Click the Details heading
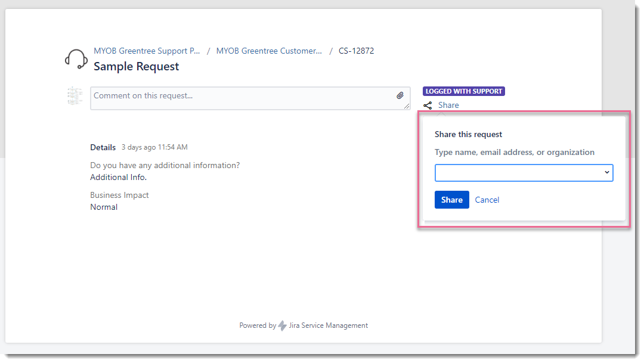The width and height of the screenshot is (644, 363). click(103, 147)
